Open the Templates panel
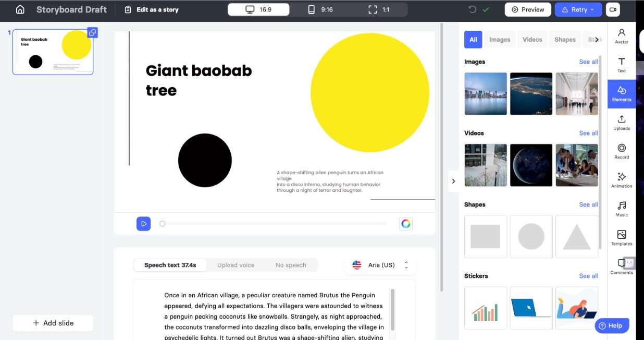Image resolution: width=644 pixels, height=340 pixels. (x=621, y=237)
